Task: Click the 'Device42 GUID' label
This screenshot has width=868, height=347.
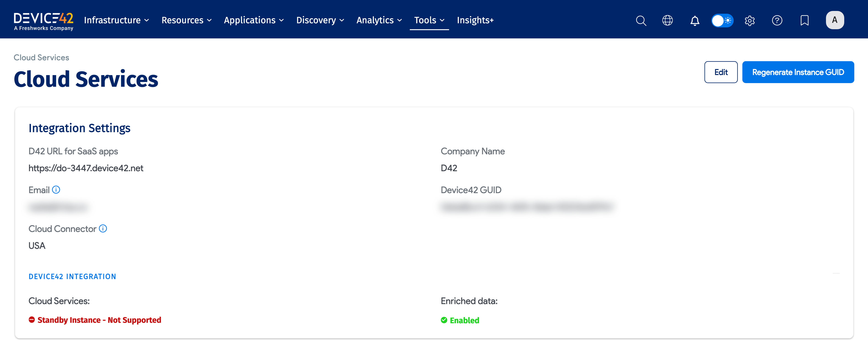Action: [471, 190]
